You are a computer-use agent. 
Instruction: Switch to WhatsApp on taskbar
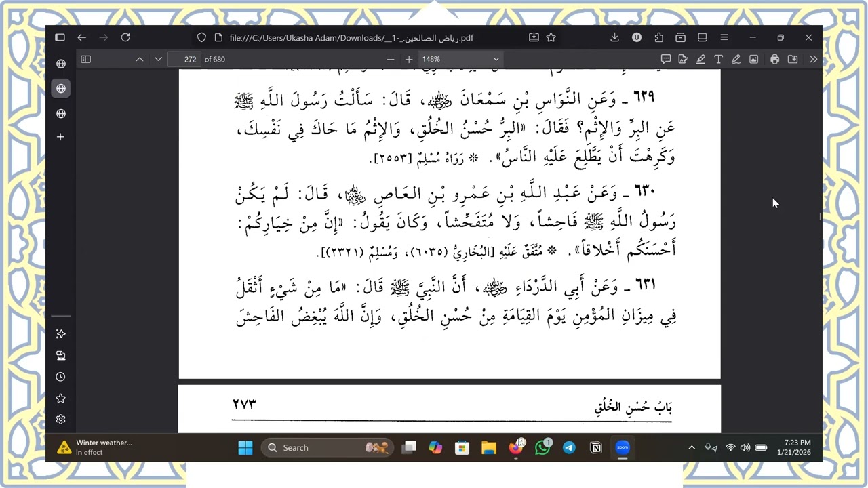pyautogui.click(x=542, y=447)
